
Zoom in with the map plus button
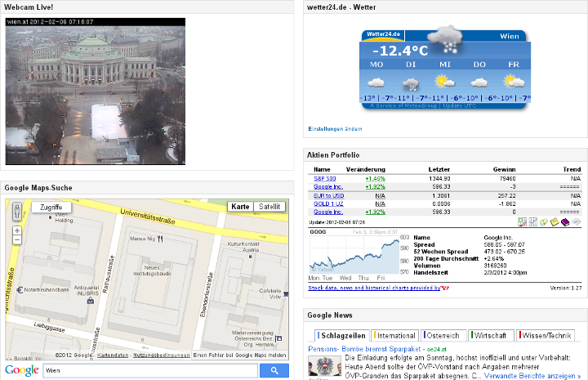(17, 230)
